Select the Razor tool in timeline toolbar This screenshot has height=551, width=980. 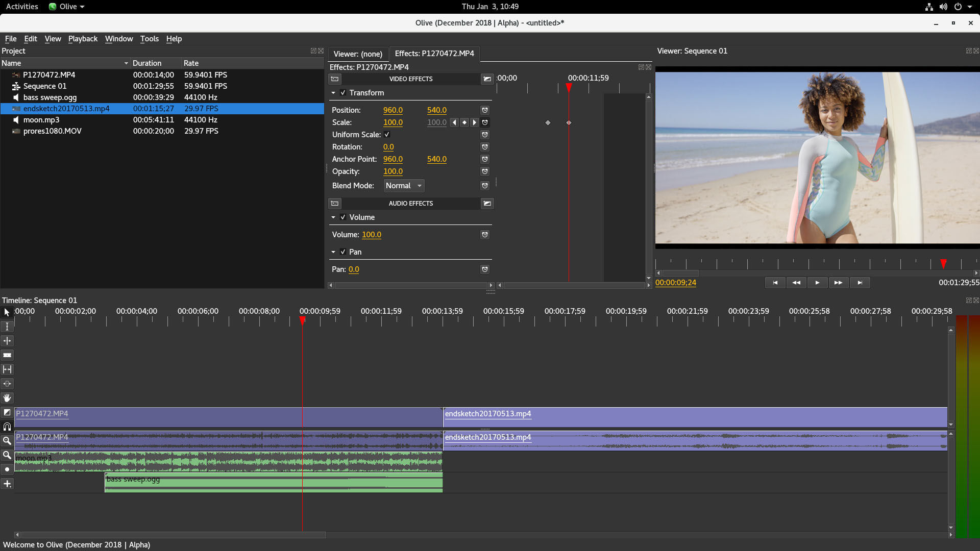(x=7, y=355)
